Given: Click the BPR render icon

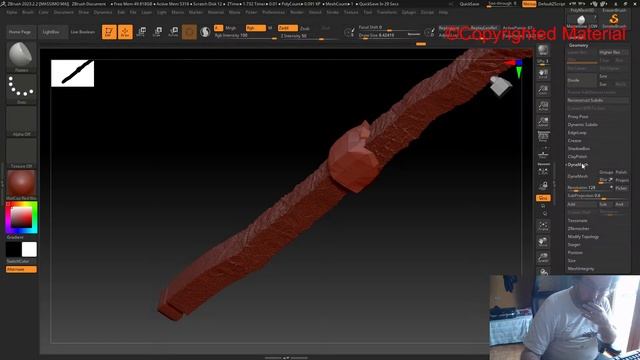Looking at the screenshot, I should pos(543,50).
